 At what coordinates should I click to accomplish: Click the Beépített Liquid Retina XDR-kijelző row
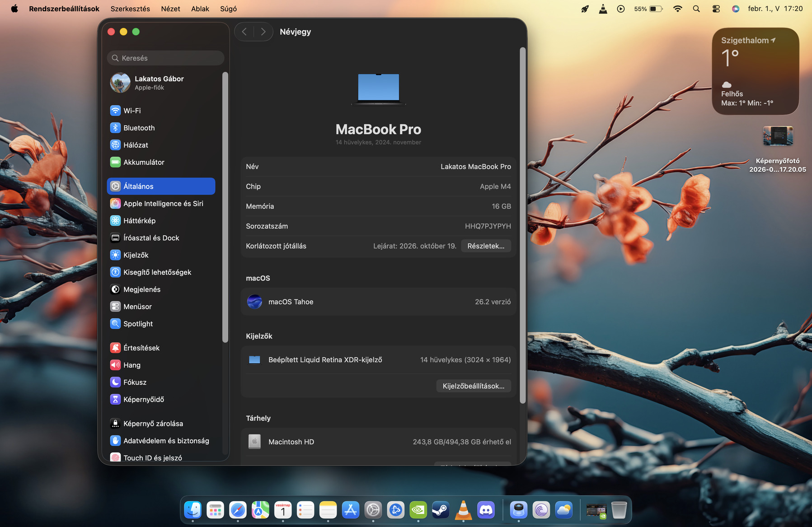point(378,360)
